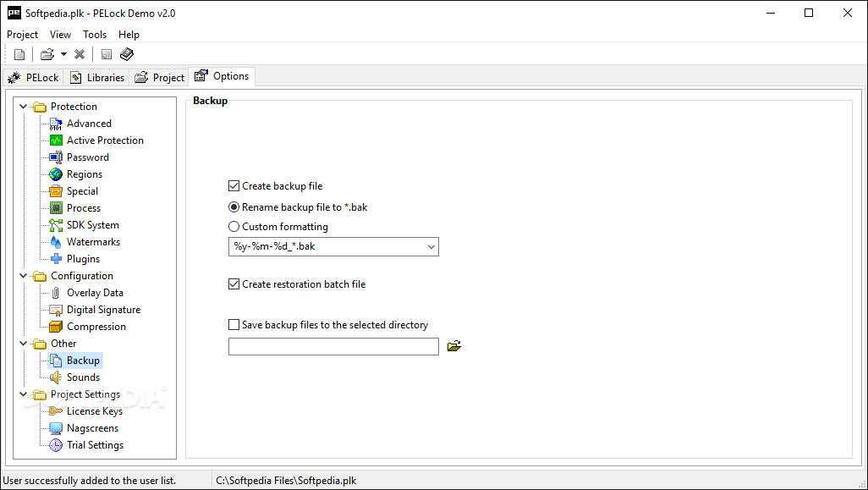Switch to the Options tab
The width and height of the screenshot is (868, 490).
point(222,76)
